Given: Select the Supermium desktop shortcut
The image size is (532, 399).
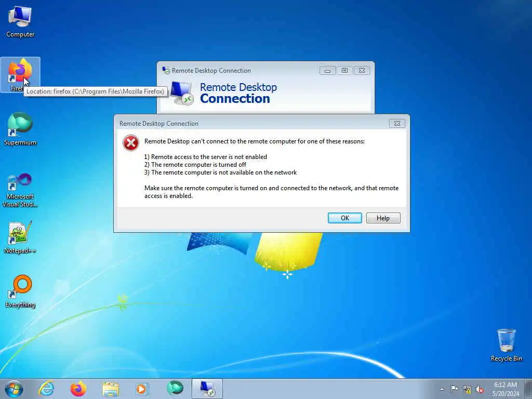Looking at the screenshot, I should click(x=20, y=129).
